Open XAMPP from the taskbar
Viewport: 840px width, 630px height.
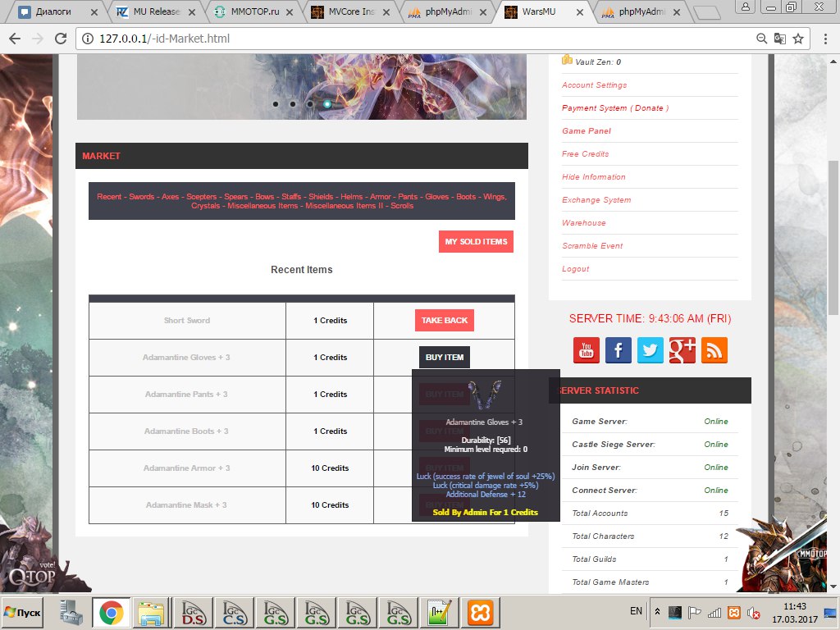[480, 613]
